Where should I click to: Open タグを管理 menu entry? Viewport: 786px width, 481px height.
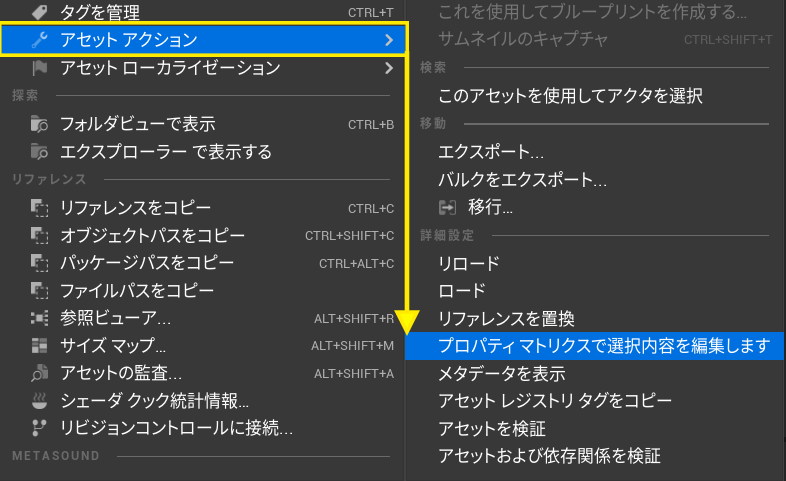coord(203,12)
